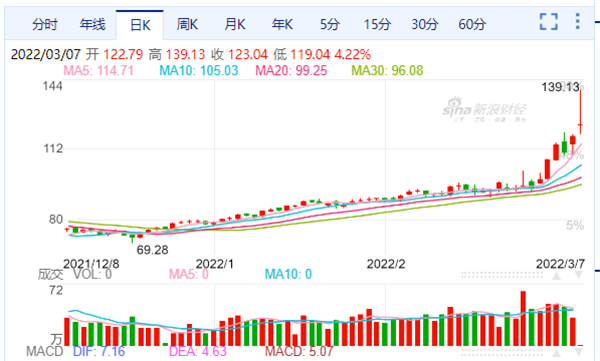Switch to the 年线 tab
Viewport: 600px width, 361px height.
coord(92,25)
